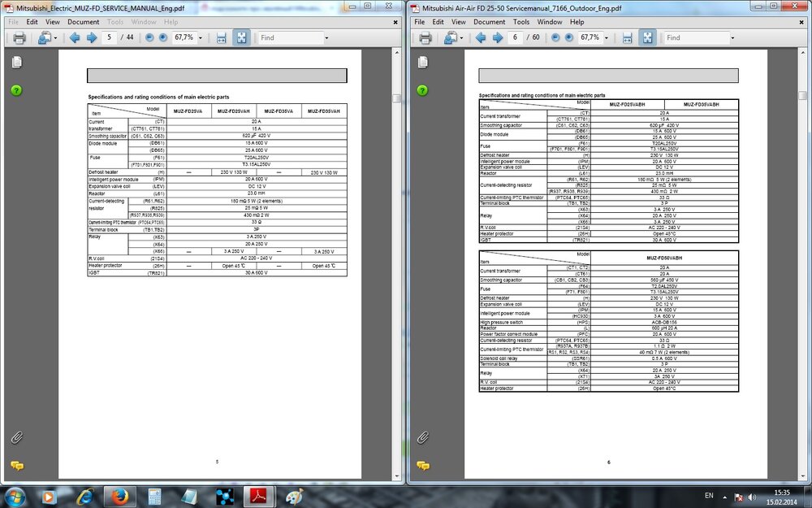Viewport: 812px width, 508px height.
Task: Enable scrolling fit-width mode in left window
Action: click(221, 38)
